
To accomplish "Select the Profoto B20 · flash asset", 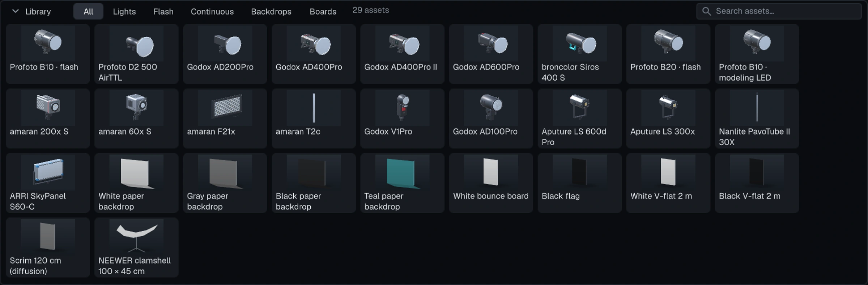I will point(668,54).
